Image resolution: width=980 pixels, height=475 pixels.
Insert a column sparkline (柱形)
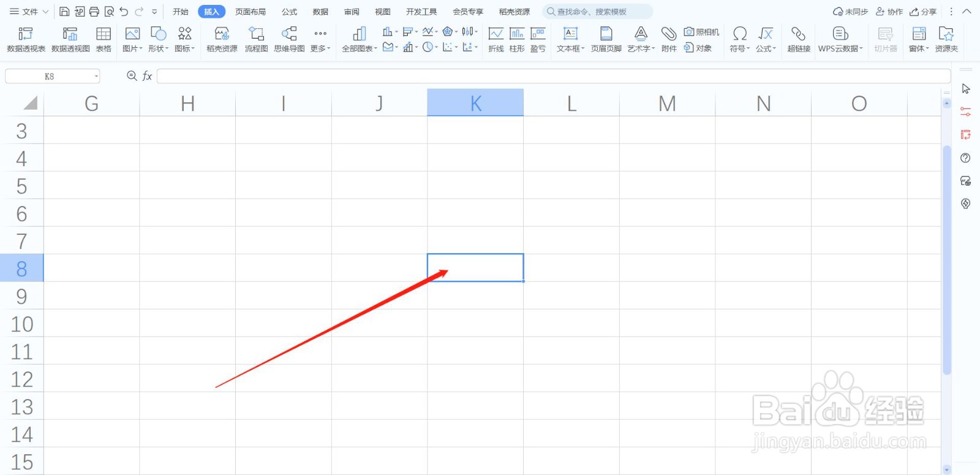click(x=517, y=39)
